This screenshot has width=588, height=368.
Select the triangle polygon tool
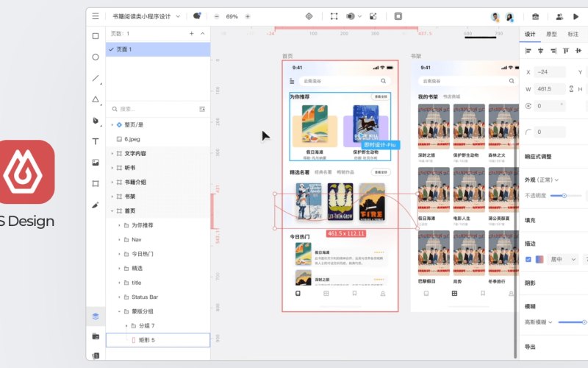click(x=96, y=99)
